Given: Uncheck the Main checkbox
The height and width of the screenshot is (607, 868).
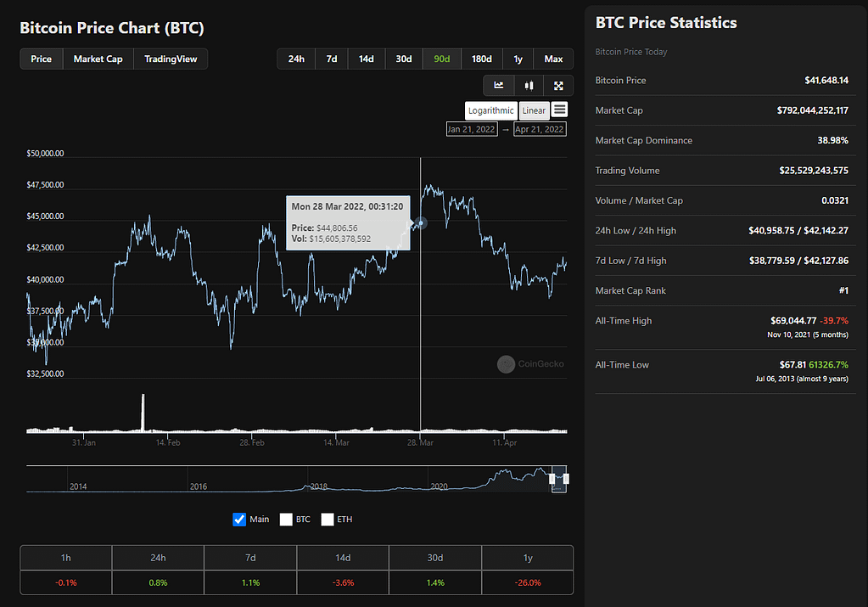Looking at the screenshot, I should tap(239, 519).
